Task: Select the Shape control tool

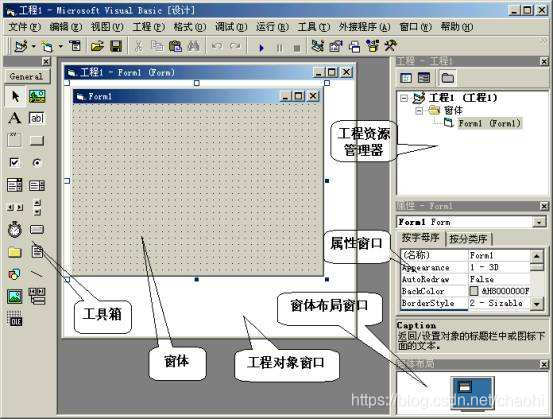Action: point(15,274)
